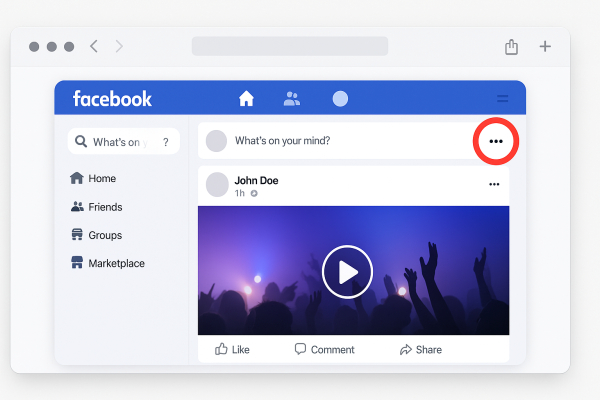Open a new browser tab with plus
The height and width of the screenshot is (400, 600).
[x=545, y=46]
